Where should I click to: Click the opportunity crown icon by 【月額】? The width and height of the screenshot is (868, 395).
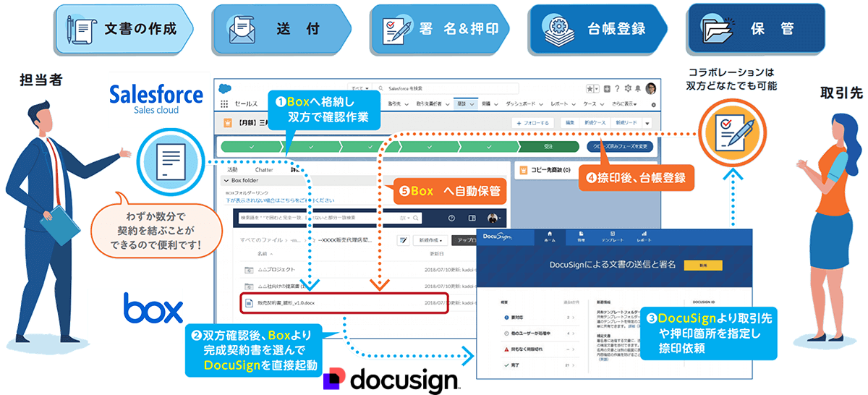[228, 122]
